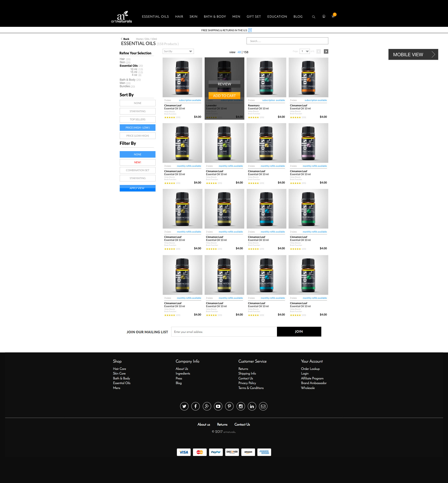Open the Shipping Info footer link
This screenshot has width=448, height=483.
tap(247, 373)
